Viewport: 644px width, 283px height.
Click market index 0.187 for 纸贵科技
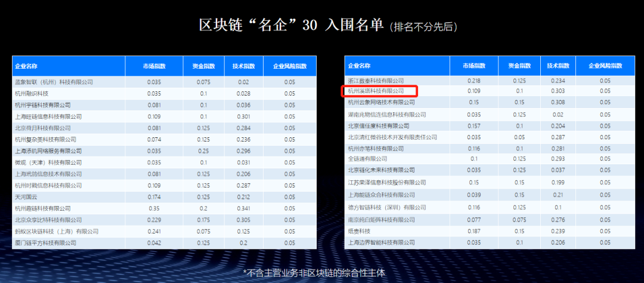tap(474, 231)
